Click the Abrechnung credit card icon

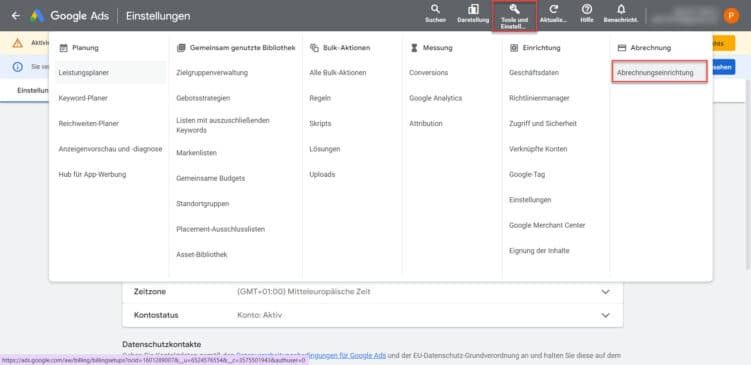(x=622, y=48)
